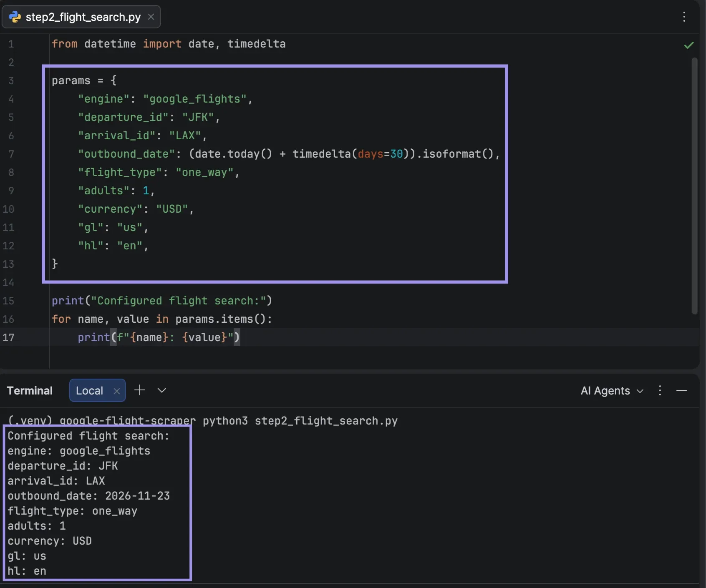Click the print("Configured flight search:") line
Screen dimensions: 706x588
click(x=162, y=301)
